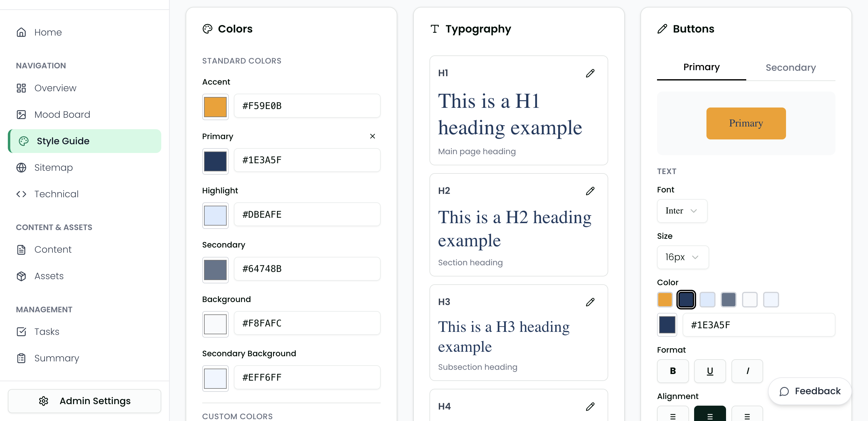Pick light blue highlight swatch for button text

[707, 299]
